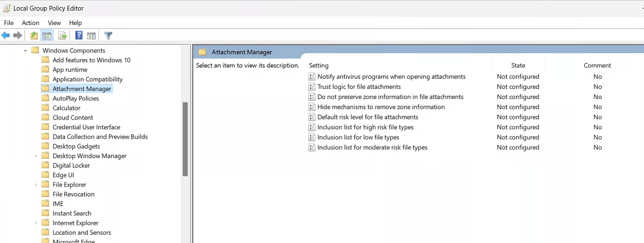The height and width of the screenshot is (243, 644).
Task: Select AutoPlay Policies in the tree
Action: pyautogui.click(x=75, y=99)
